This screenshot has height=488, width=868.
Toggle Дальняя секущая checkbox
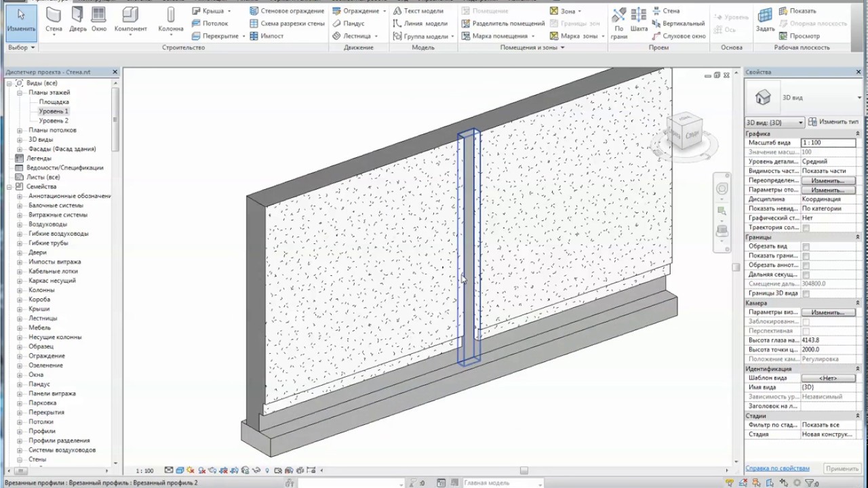[806, 275]
